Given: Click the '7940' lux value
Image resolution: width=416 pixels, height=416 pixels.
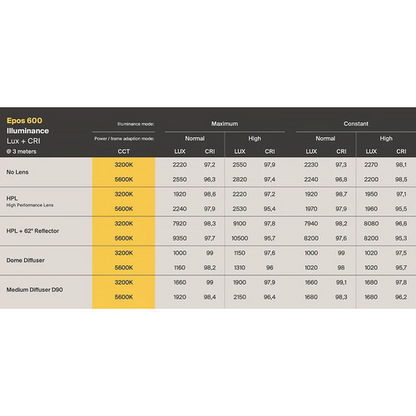Looking at the screenshot, I should [311, 224].
